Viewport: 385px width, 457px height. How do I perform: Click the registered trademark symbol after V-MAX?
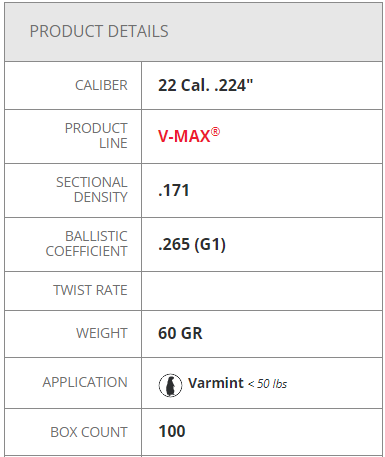(x=216, y=132)
